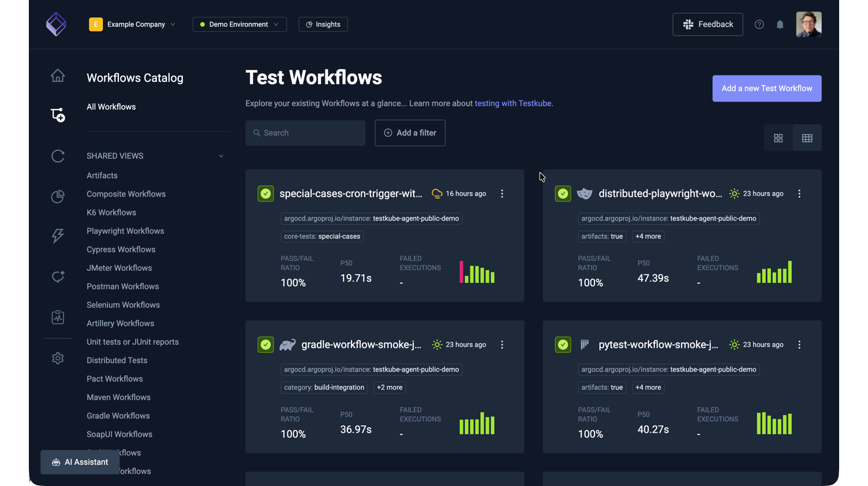Open the SoapUI Workflows view
This screenshot has width=868, height=486.
pos(119,434)
